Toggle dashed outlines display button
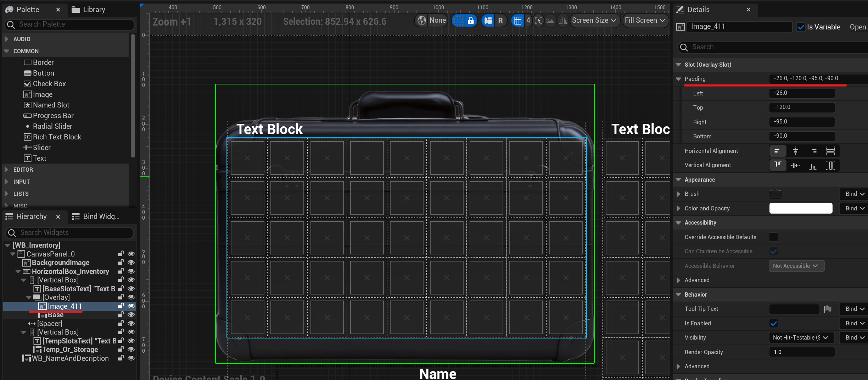The height and width of the screenshot is (380, 868). (x=459, y=21)
